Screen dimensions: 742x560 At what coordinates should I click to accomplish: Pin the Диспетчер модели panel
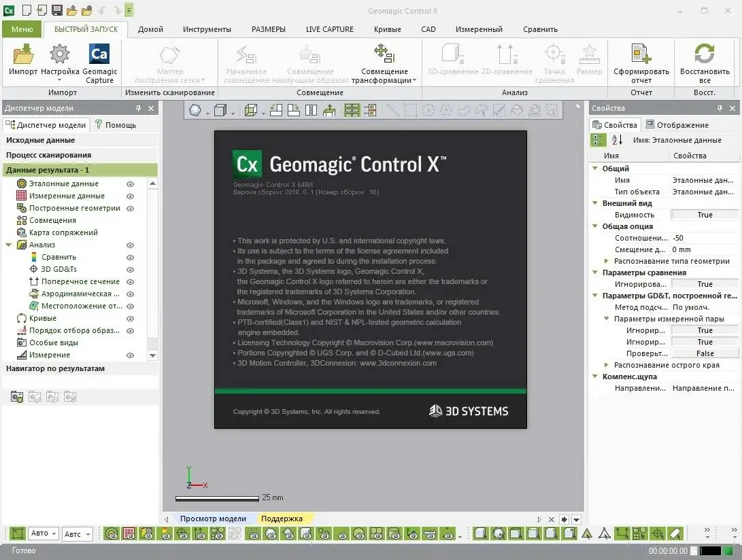click(138, 108)
